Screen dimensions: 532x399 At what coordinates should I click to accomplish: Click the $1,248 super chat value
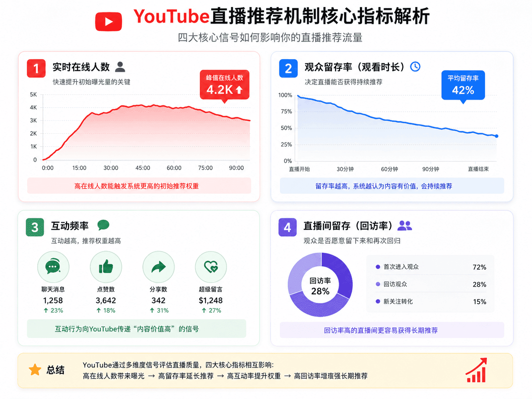[211, 301]
